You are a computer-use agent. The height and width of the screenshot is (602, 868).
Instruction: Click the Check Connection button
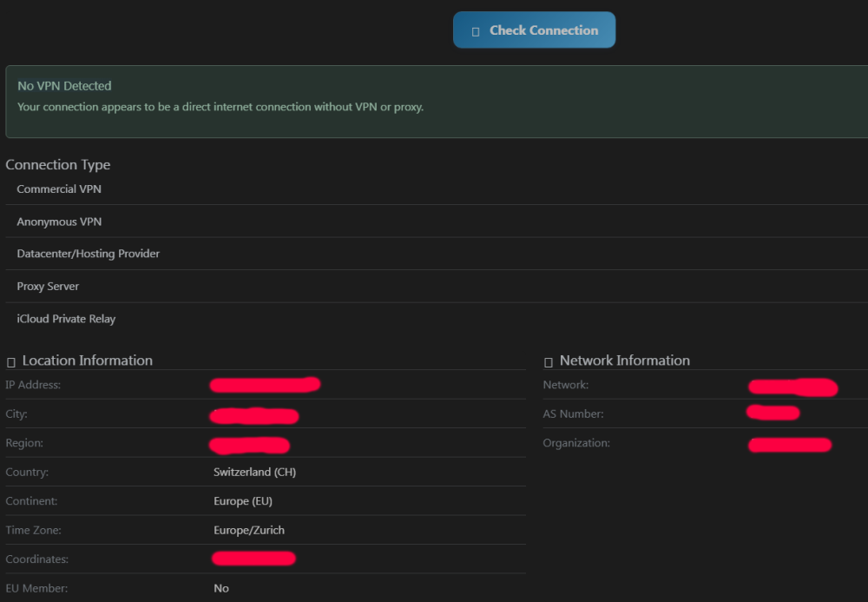click(x=534, y=30)
